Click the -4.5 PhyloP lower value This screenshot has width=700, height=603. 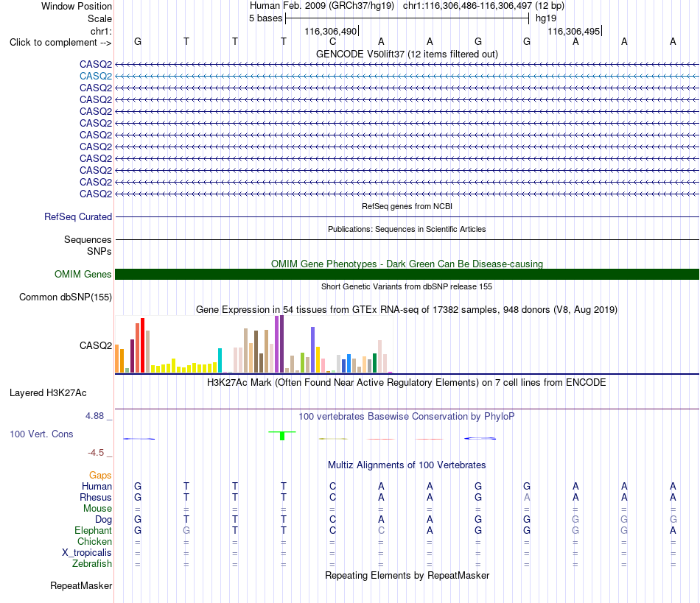pos(96,453)
